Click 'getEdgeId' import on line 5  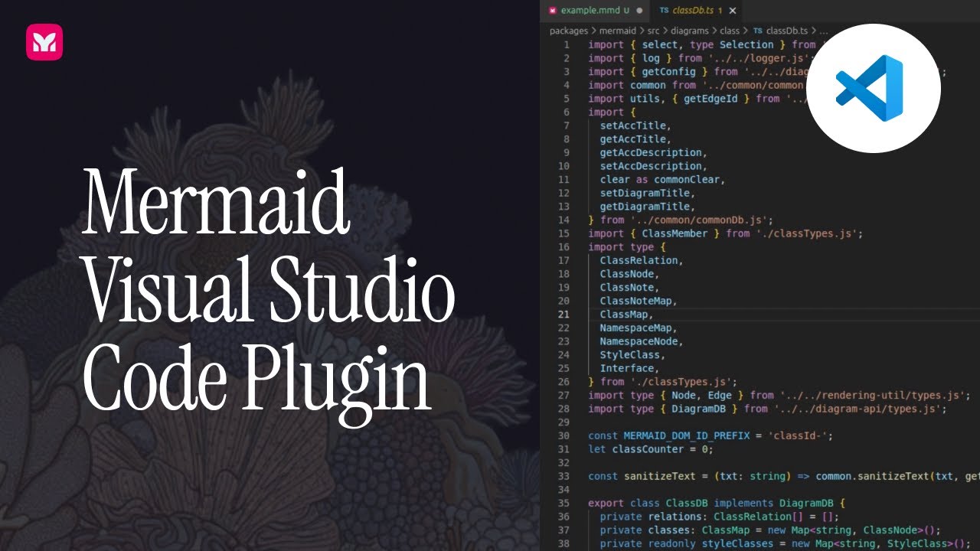710,99
